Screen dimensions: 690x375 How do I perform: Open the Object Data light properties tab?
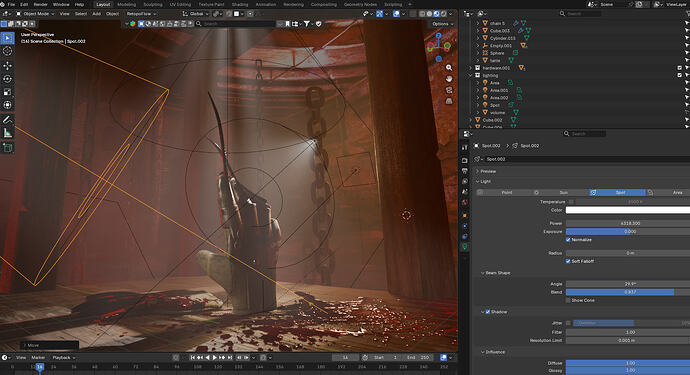click(465, 247)
